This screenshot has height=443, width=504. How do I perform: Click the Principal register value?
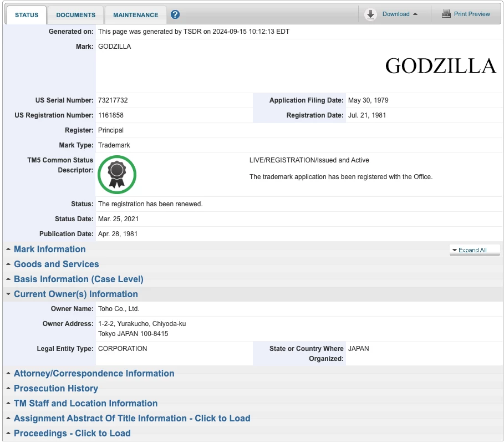(110, 130)
